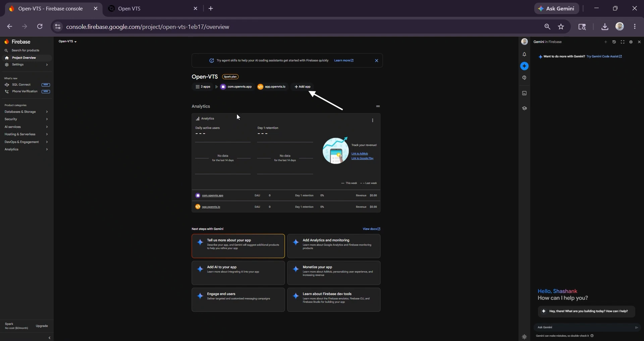Select the Open-VTS Firebase console tab

pos(52,9)
